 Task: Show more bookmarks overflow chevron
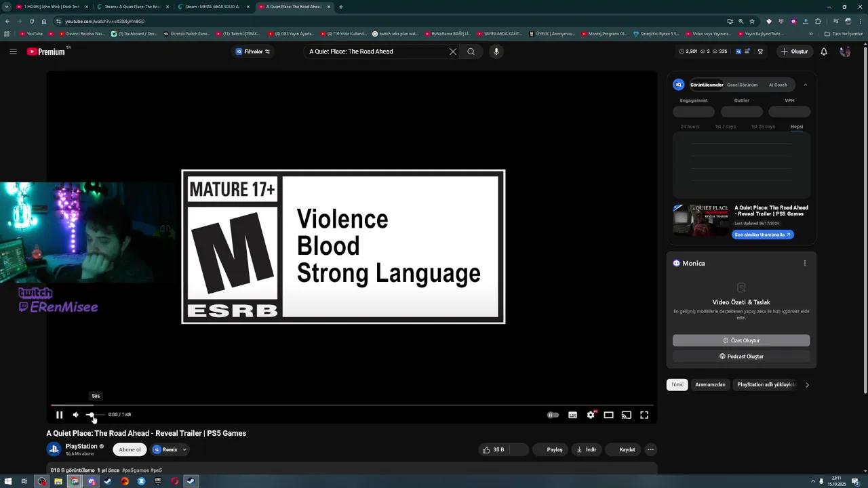pyautogui.click(x=810, y=34)
